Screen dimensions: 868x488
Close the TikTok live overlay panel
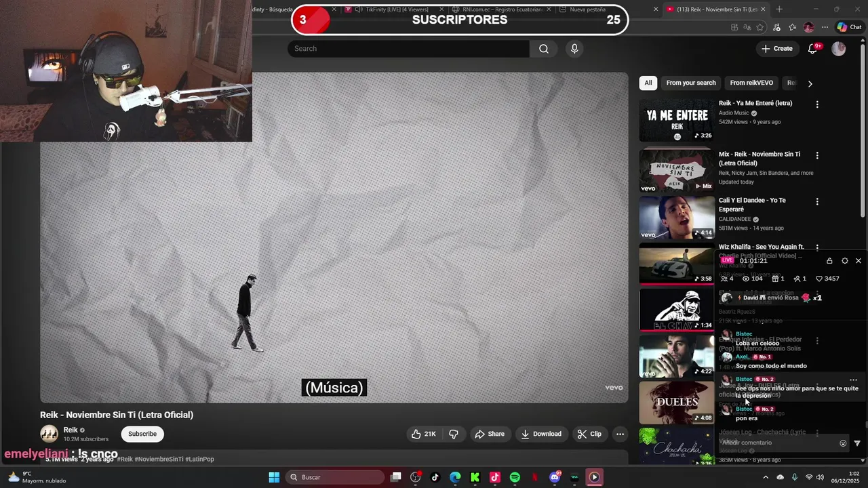click(859, 261)
